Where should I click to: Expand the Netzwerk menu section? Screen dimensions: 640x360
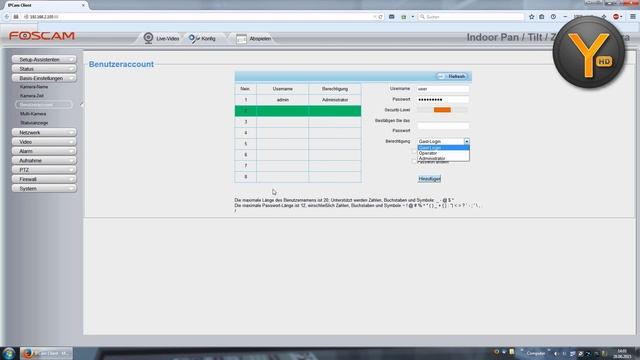click(x=44, y=132)
